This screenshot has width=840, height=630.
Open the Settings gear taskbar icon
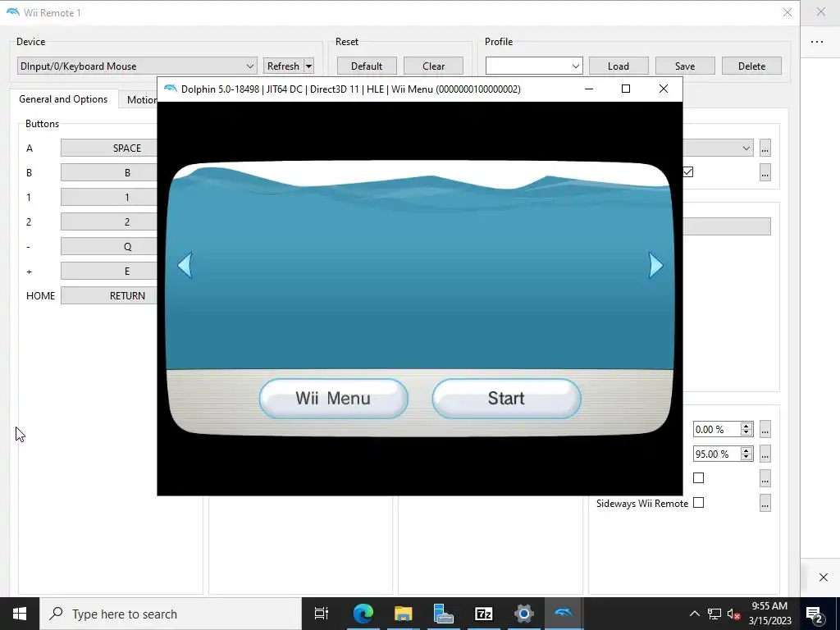523,614
